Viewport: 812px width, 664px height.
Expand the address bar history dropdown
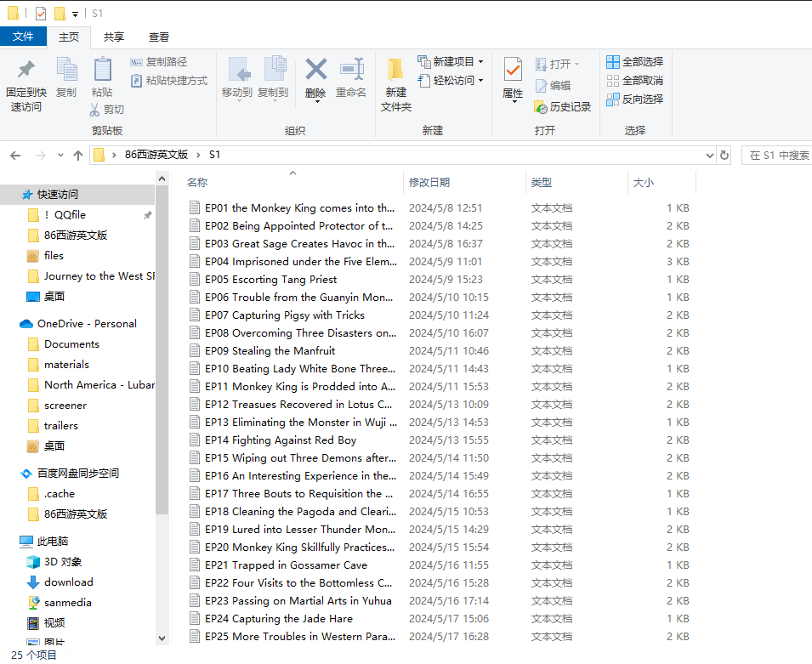[710, 156]
